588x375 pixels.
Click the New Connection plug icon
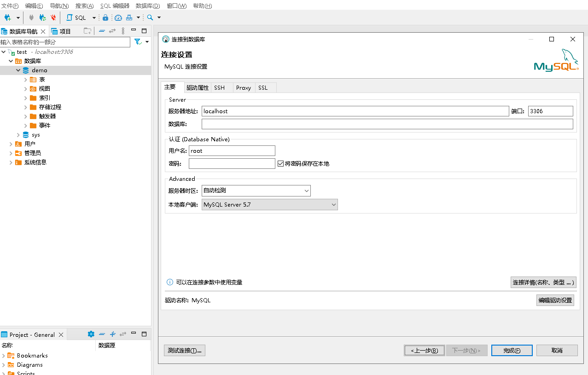tap(8, 17)
